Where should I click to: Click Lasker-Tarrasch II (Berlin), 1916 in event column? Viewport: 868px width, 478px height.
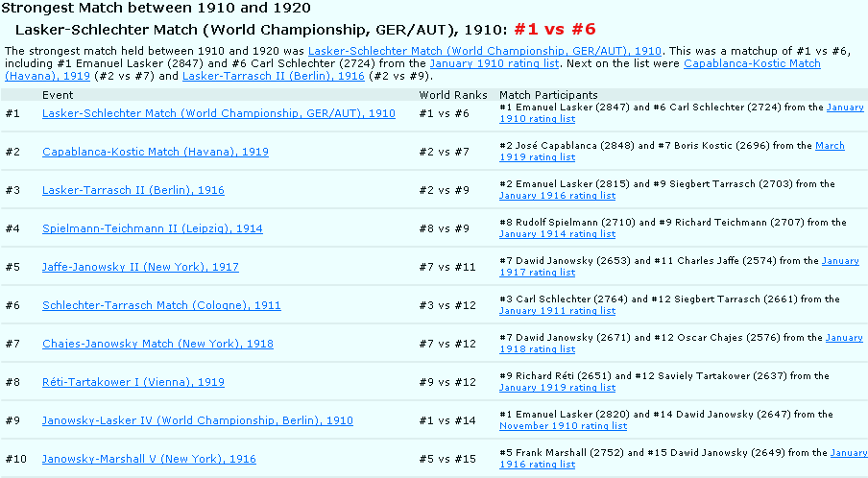pyautogui.click(x=133, y=190)
